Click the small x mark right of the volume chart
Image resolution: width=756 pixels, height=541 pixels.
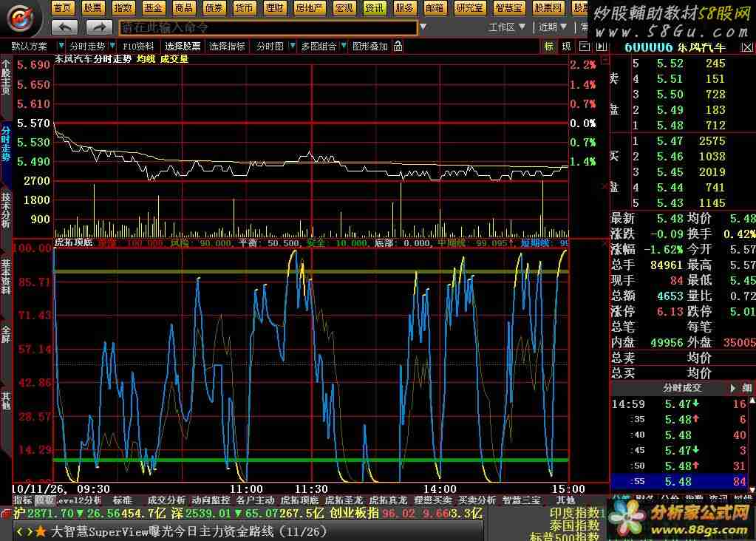(x=605, y=186)
